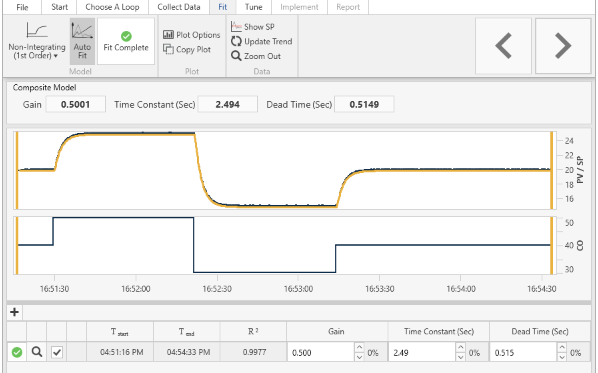Screen dimensions: 598x373
Task: Click the PV / SP axis label
Action: click(580, 170)
